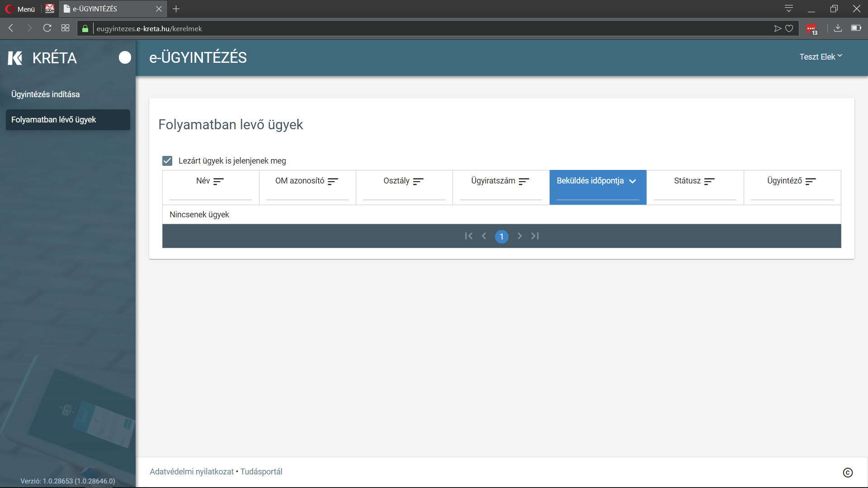Click the Osztály filter input

tap(404, 195)
